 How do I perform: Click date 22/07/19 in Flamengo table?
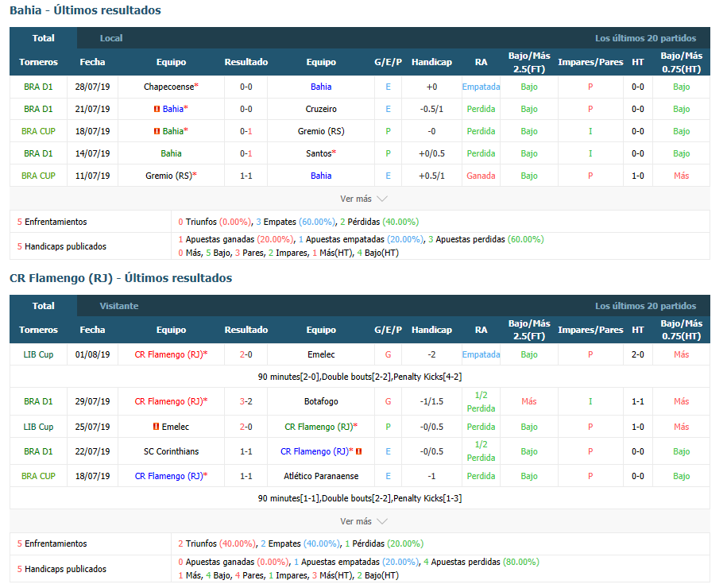[92, 451]
